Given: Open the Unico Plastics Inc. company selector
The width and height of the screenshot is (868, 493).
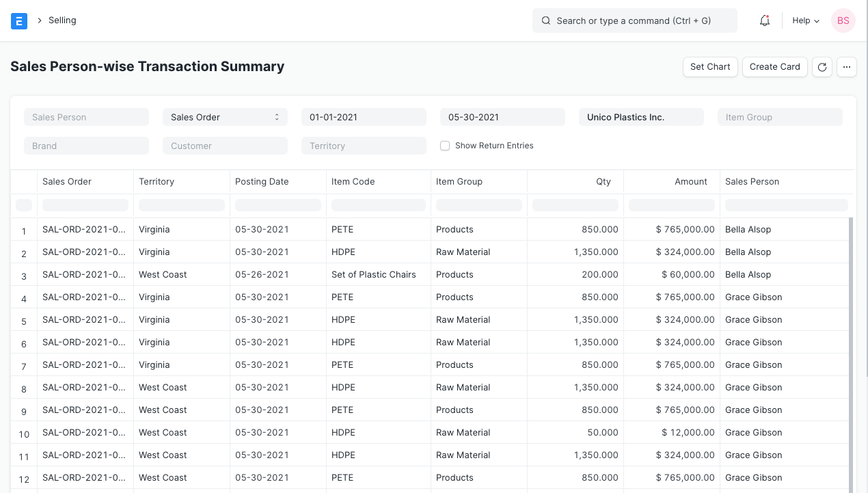Looking at the screenshot, I should [x=640, y=116].
